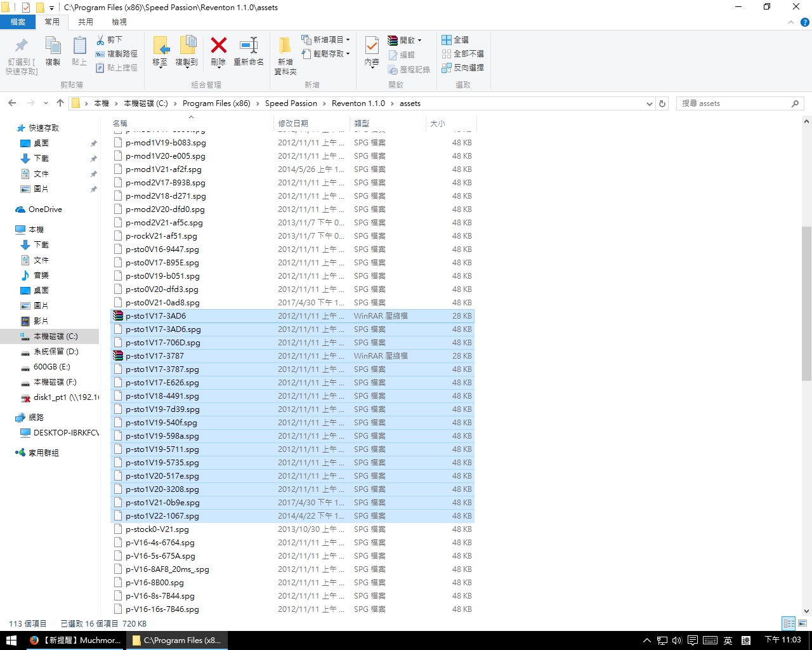Open the New item (新增項目) dropdown
The image size is (812, 650).
coord(325,40)
